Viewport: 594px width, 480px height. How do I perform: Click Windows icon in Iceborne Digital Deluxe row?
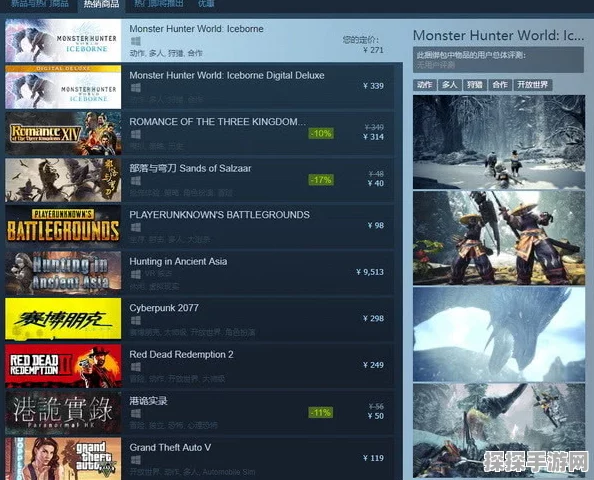click(x=136, y=88)
